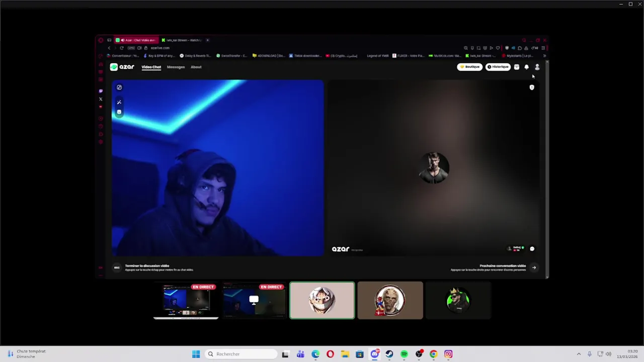Select the second EN DIRECT screen share thumbnail

254,301
